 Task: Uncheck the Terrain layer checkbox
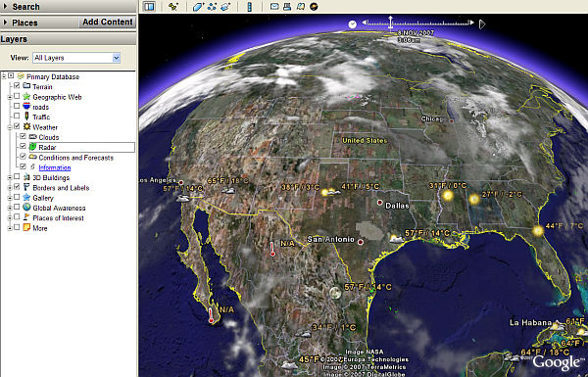click(17, 86)
